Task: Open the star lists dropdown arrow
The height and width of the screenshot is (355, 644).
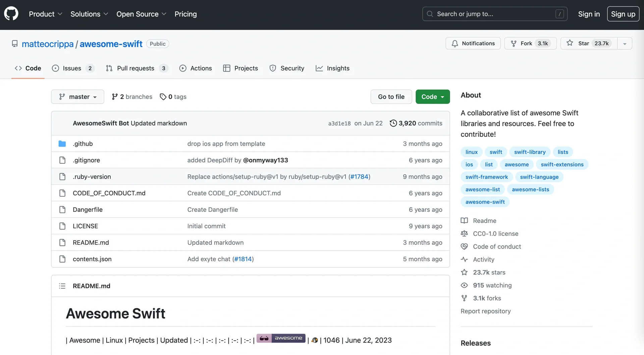Action: 625,43
